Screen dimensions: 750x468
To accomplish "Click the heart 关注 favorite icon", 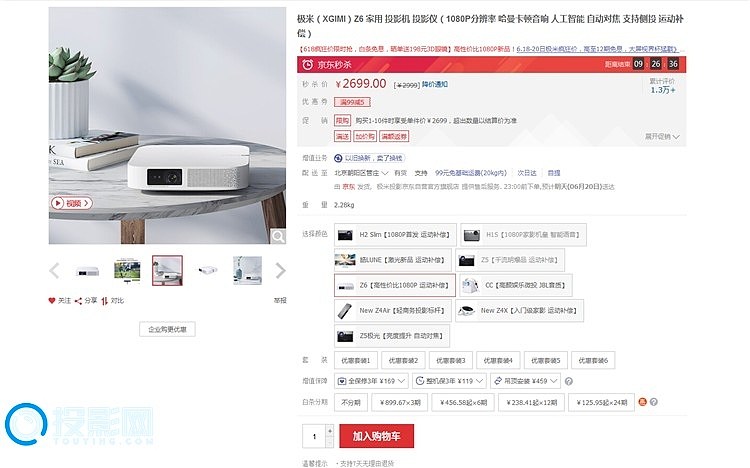I will pyautogui.click(x=52, y=301).
